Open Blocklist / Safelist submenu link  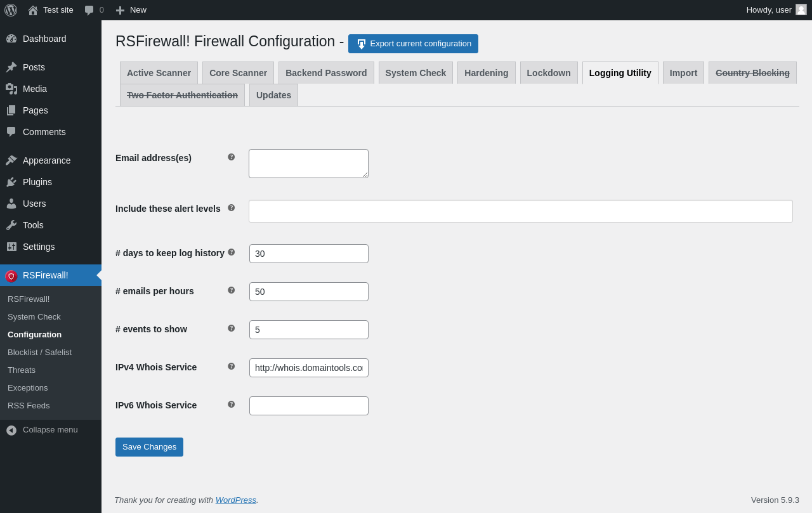[39, 352]
